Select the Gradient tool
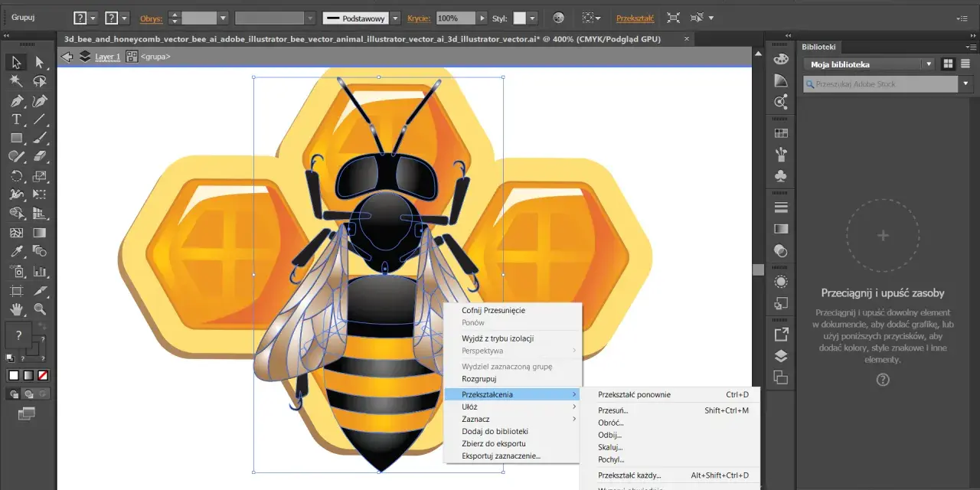 (40, 234)
